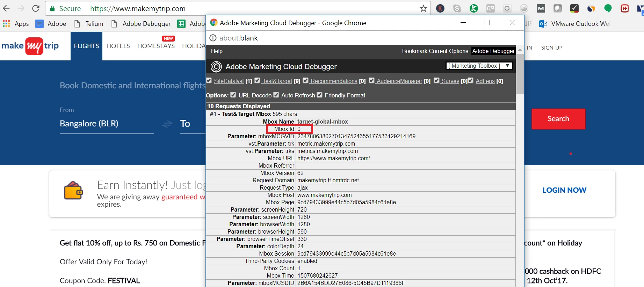Click the target-global-mbox value
Screen dimensions: 644x287
tap(323, 122)
